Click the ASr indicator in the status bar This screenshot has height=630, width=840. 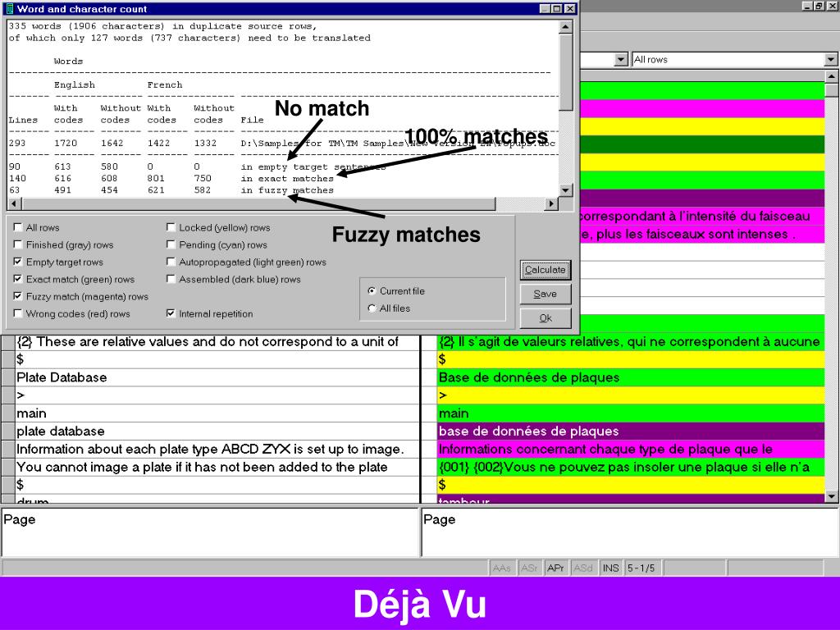(529, 568)
